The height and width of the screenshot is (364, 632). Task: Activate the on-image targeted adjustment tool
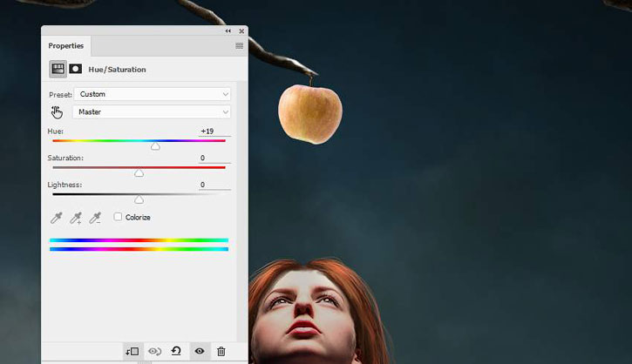click(57, 112)
